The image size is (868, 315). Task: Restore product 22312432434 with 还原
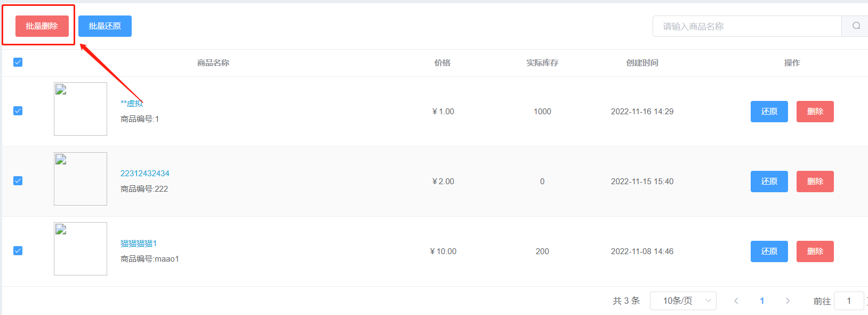tap(769, 182)
